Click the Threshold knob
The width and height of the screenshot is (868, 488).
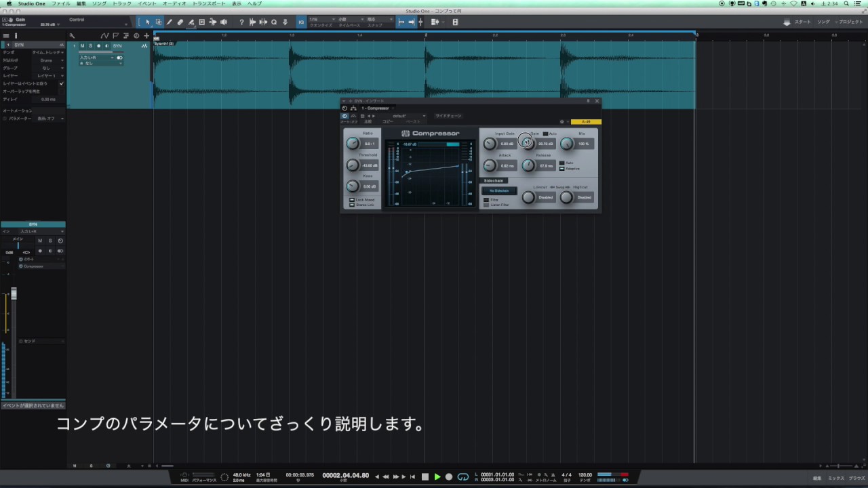[353, 165]
